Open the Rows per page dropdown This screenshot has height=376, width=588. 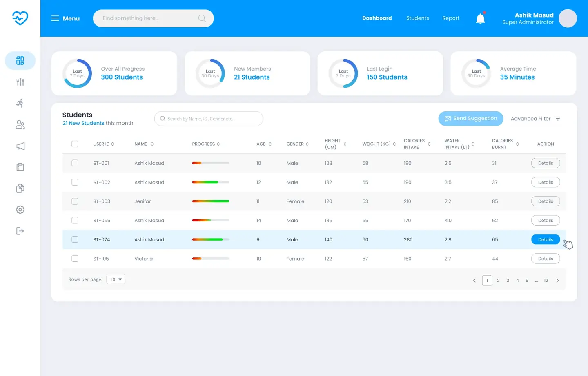[x=116, y=279]
